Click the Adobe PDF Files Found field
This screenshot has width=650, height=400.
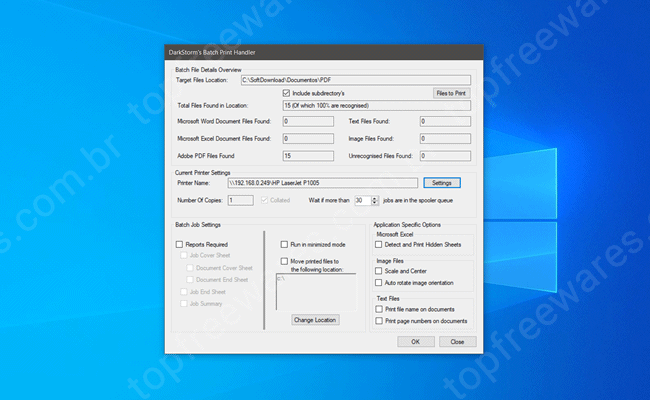(308, 156)
